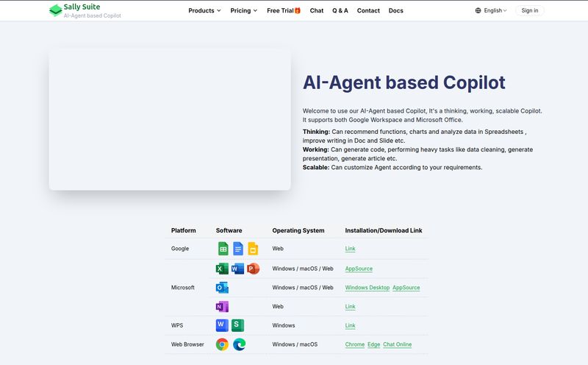588x365 pixels.
Task: Navigate to the Contact page
Action: 368,10
